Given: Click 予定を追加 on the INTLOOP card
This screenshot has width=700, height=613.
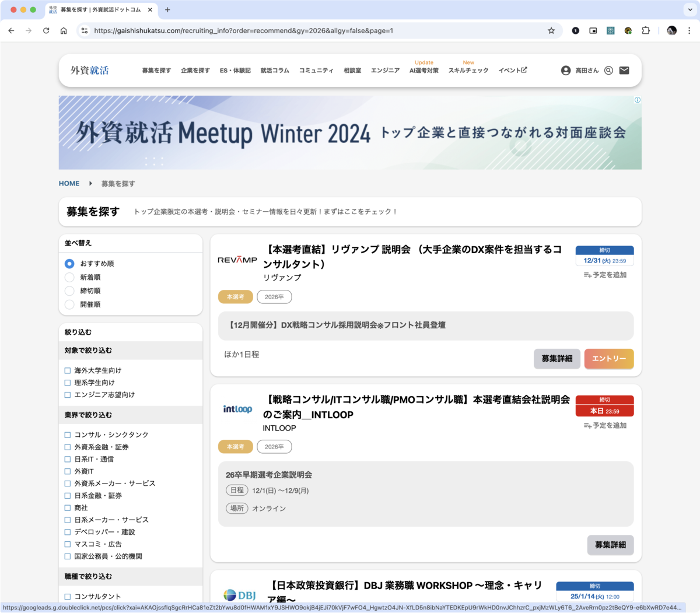Looking at the screenshot, I should point(605,425).
